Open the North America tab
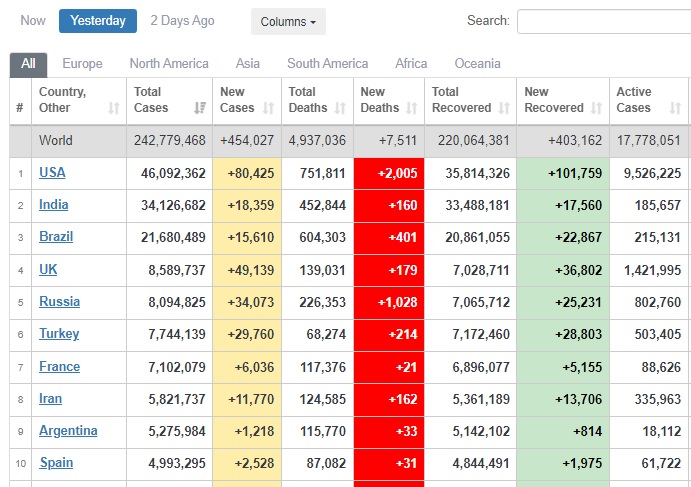691x487 pixels. click(x=169, y=63)
